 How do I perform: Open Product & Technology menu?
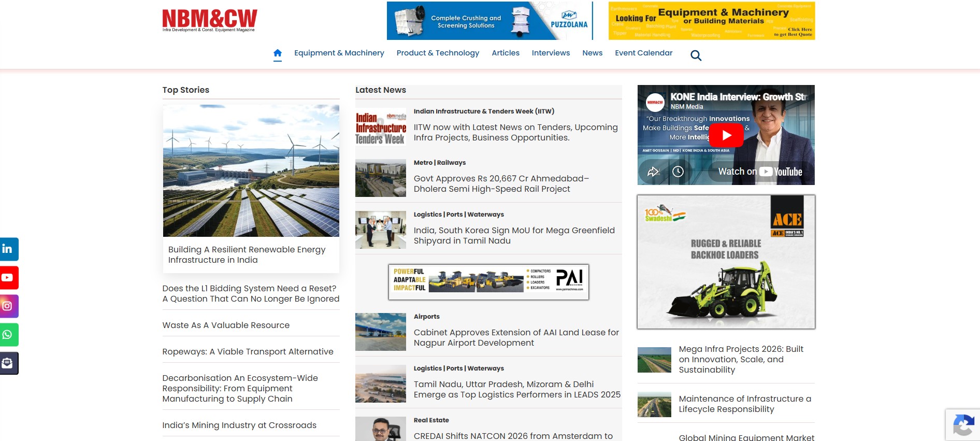[x=438, y=53]
